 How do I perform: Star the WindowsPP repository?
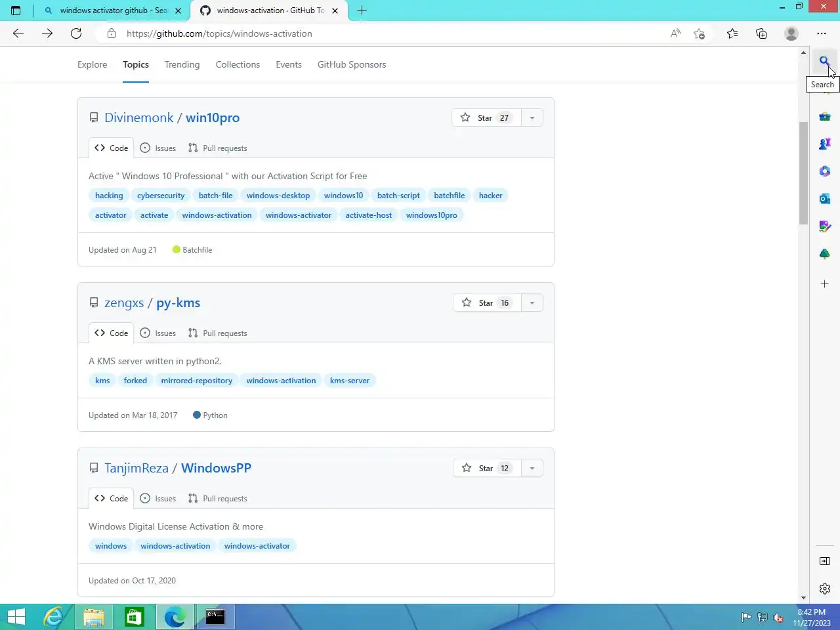[487, 468]
